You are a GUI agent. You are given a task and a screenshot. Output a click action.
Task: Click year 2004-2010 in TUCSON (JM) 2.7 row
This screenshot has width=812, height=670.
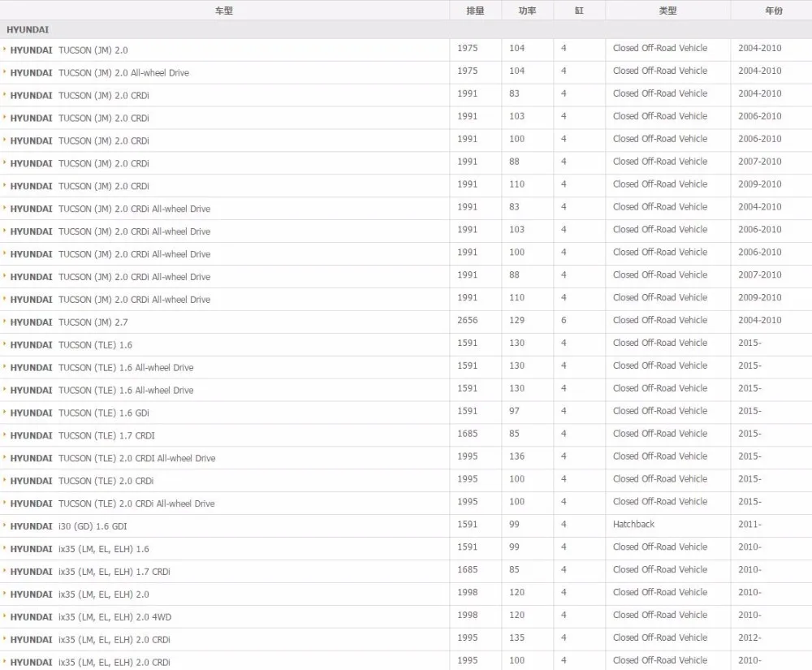(x=760, y=320)
